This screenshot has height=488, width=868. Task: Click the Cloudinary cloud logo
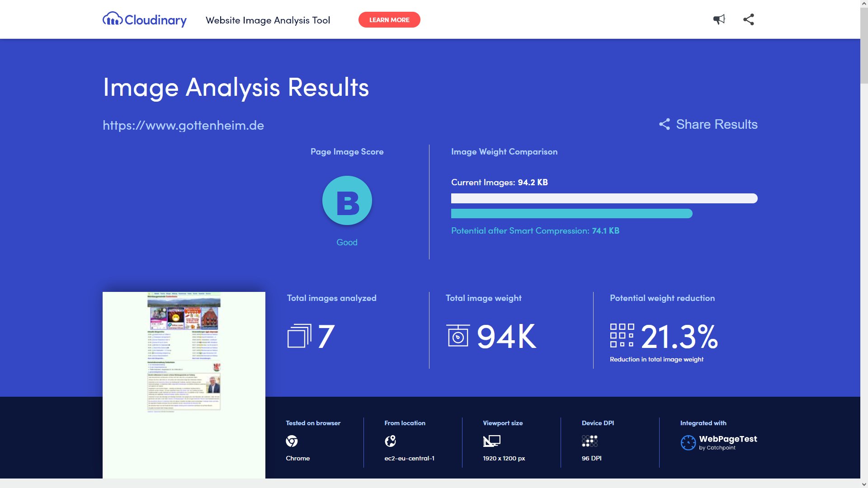tap(113, 19)
